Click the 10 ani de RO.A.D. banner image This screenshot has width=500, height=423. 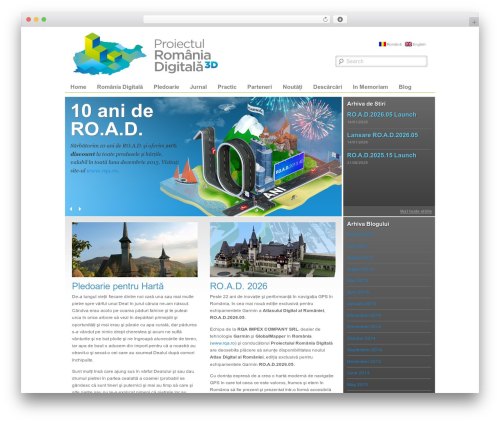coord(203,157)
